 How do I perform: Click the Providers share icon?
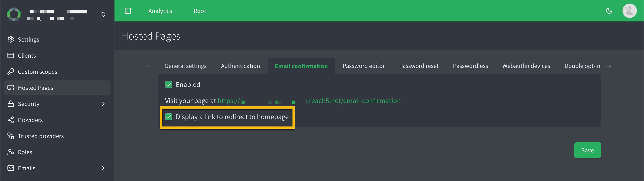tap(11, 120)
